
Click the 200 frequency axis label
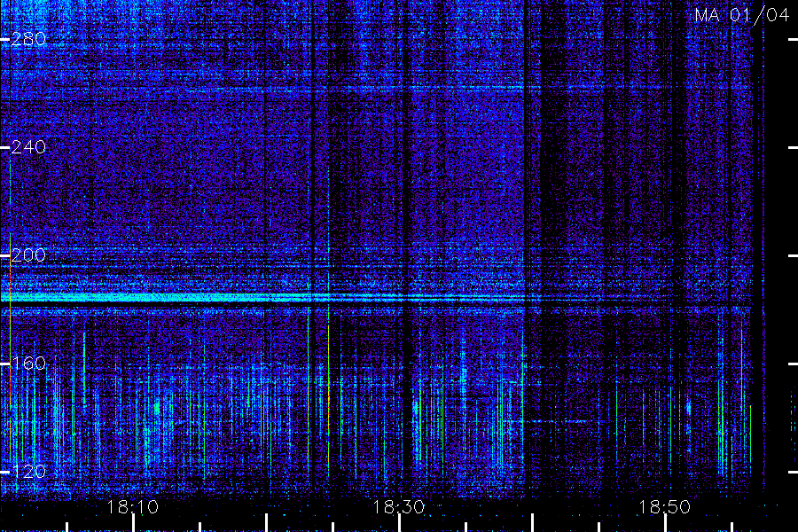pos(28,255)
